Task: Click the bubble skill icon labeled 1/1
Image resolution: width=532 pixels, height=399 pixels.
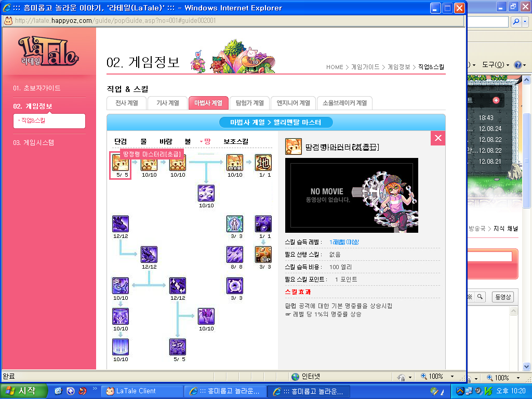Action: [263, 224]
